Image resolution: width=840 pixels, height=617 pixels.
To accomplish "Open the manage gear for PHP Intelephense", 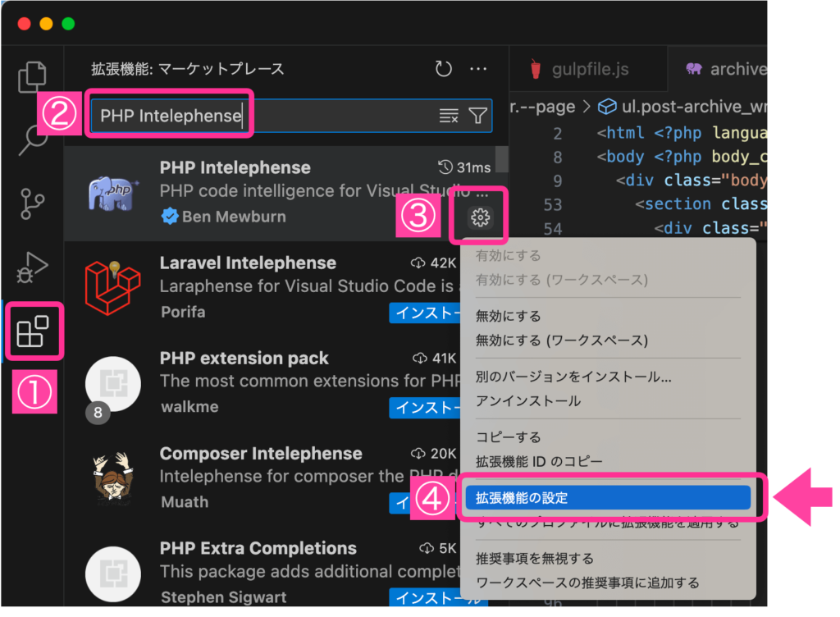I will [478, 217].
